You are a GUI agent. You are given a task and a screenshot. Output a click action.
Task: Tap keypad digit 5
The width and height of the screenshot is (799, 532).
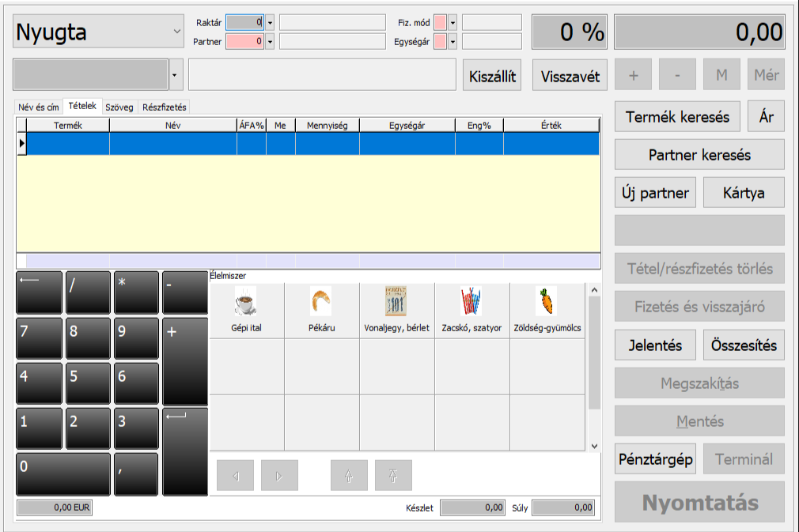[x=88, y=383]
